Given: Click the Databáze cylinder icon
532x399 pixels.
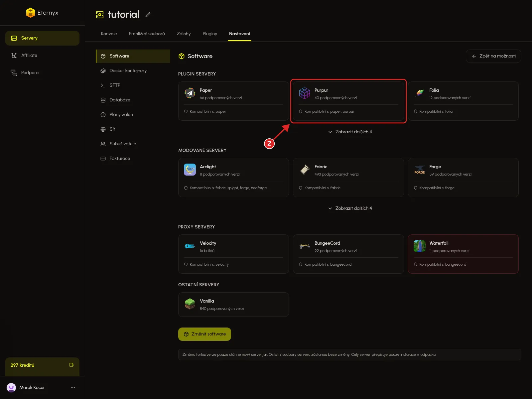Looking at the screenshot, I should click(x=103, y=100).
